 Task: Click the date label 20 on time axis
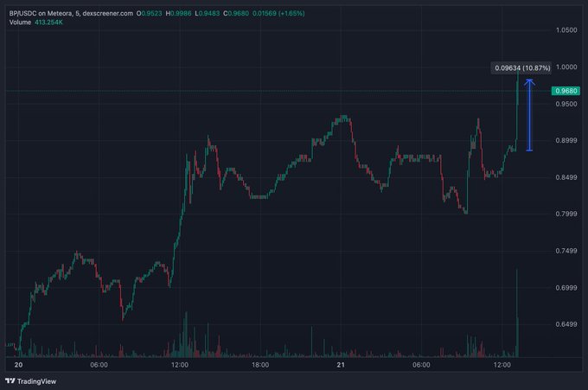[18, 365]
